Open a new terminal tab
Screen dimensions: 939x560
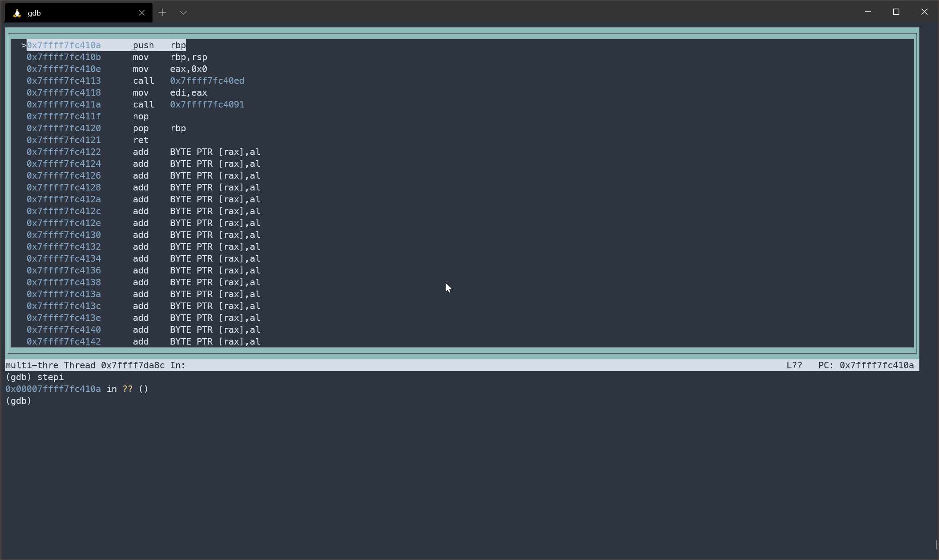point(162,13)
